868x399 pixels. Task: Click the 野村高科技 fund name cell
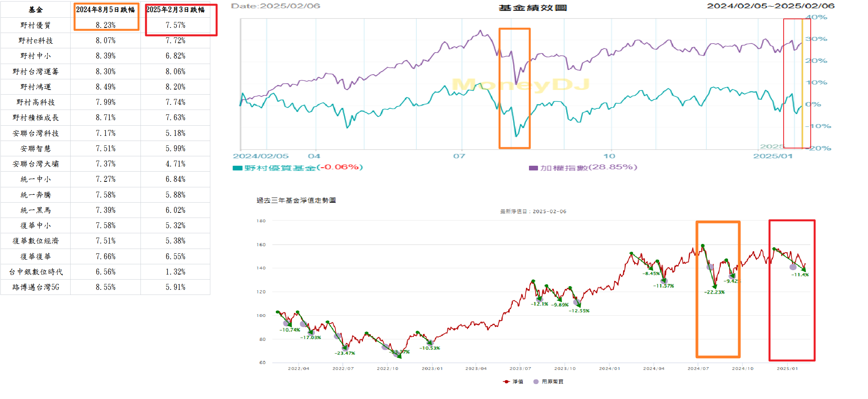(35, 102)
